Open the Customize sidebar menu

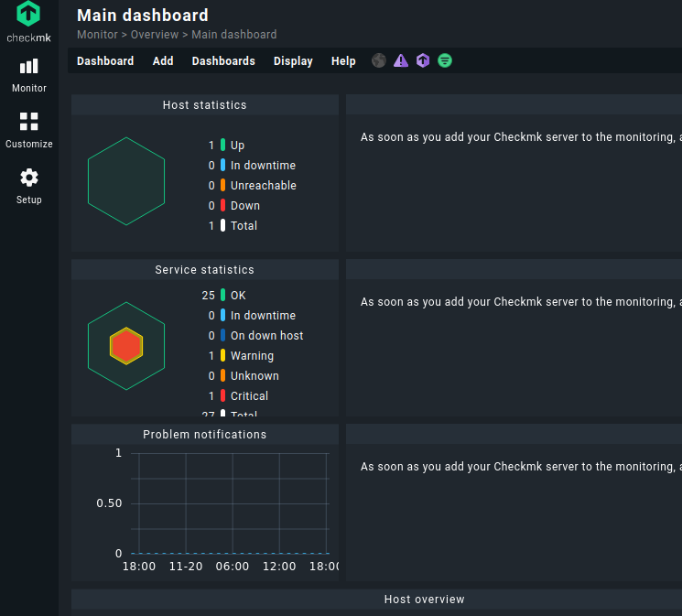coord(28,131)
